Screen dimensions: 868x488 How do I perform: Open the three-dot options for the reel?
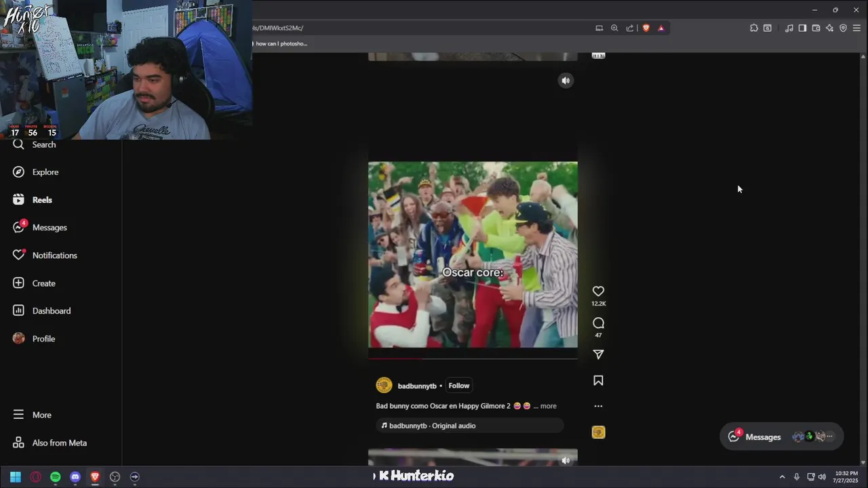[598, 406]
